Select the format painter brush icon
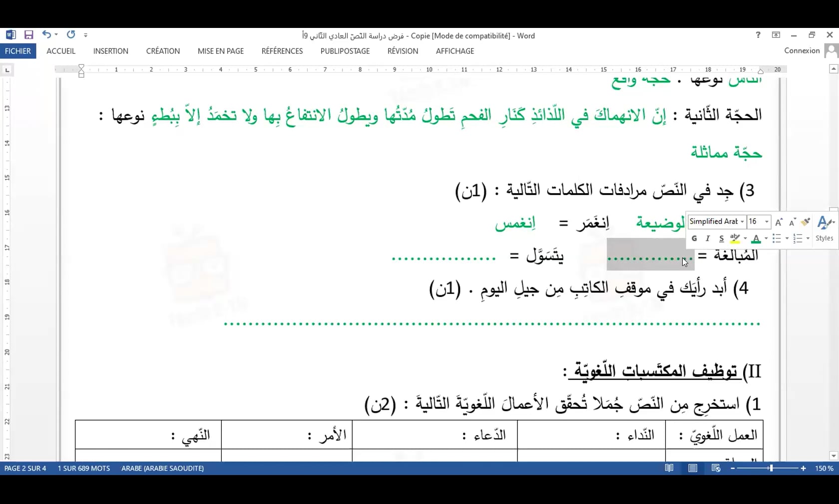The image size is (839, 504). click(805, 222)
